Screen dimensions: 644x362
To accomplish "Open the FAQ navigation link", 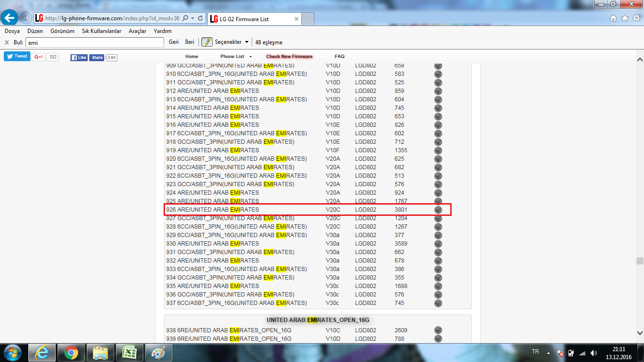I will 339,57.
